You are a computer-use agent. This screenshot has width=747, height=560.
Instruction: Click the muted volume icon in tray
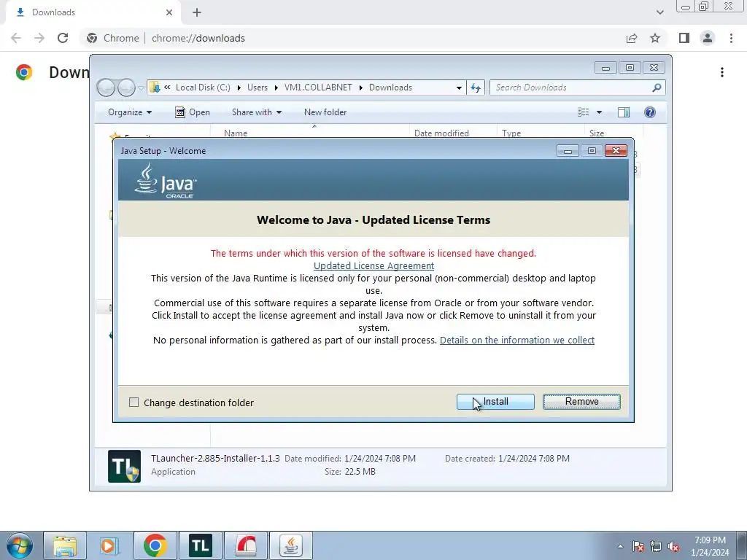point(673,547)
